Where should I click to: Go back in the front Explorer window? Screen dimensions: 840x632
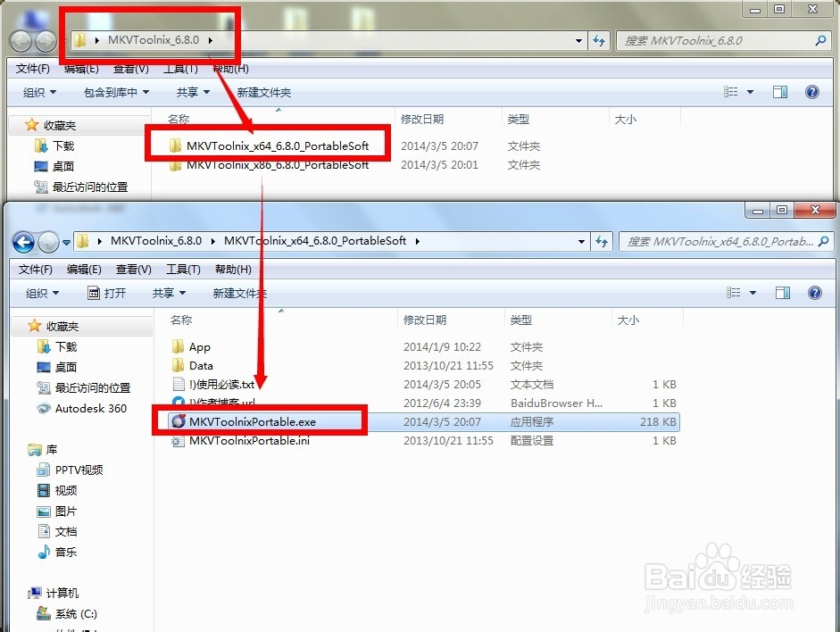(23, 242)
